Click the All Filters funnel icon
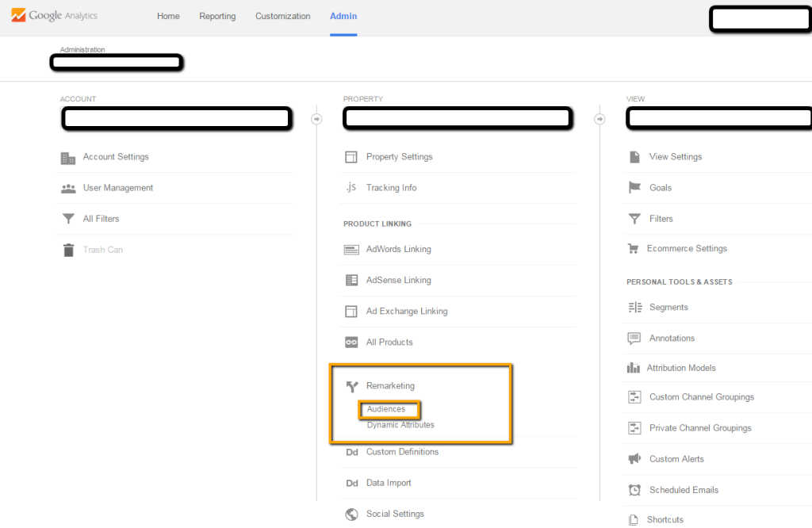812x528 pixels. (68, 219)
